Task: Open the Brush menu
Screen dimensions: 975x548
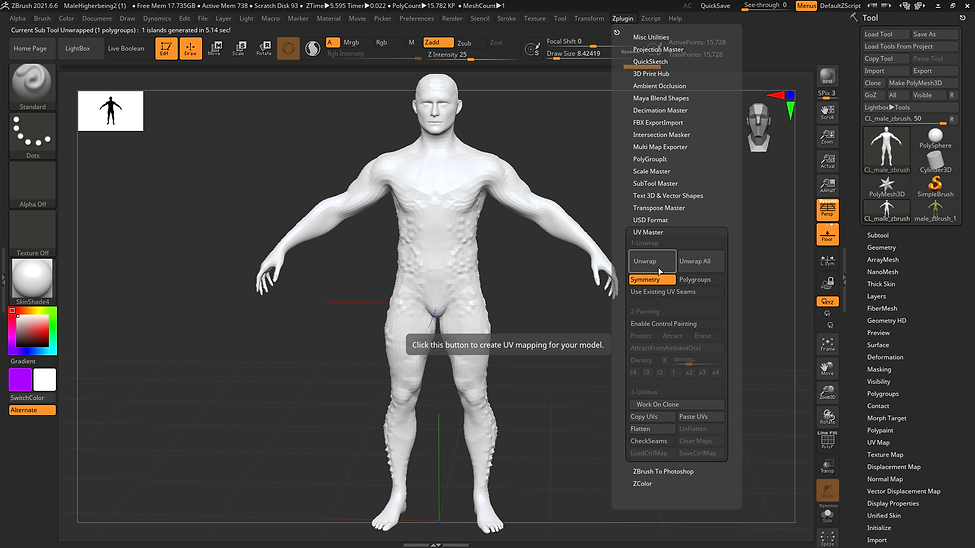Action: coord(42,18)
